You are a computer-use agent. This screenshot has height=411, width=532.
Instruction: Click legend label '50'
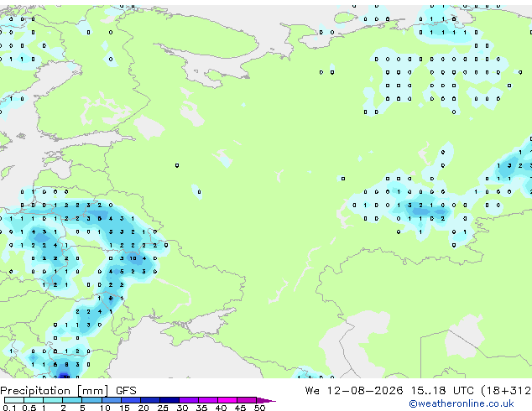[259, 408]
